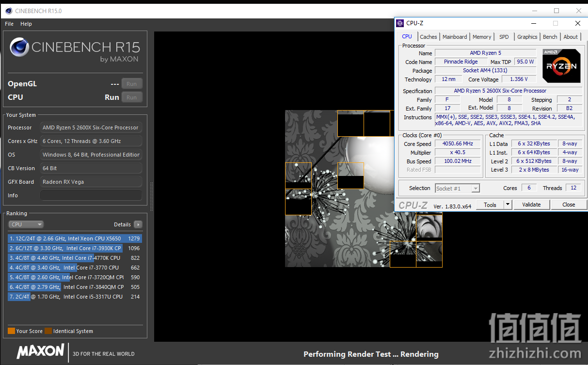
Task: Select the Intel Core i7-3720QM ranking row
Action: [75, 277]
